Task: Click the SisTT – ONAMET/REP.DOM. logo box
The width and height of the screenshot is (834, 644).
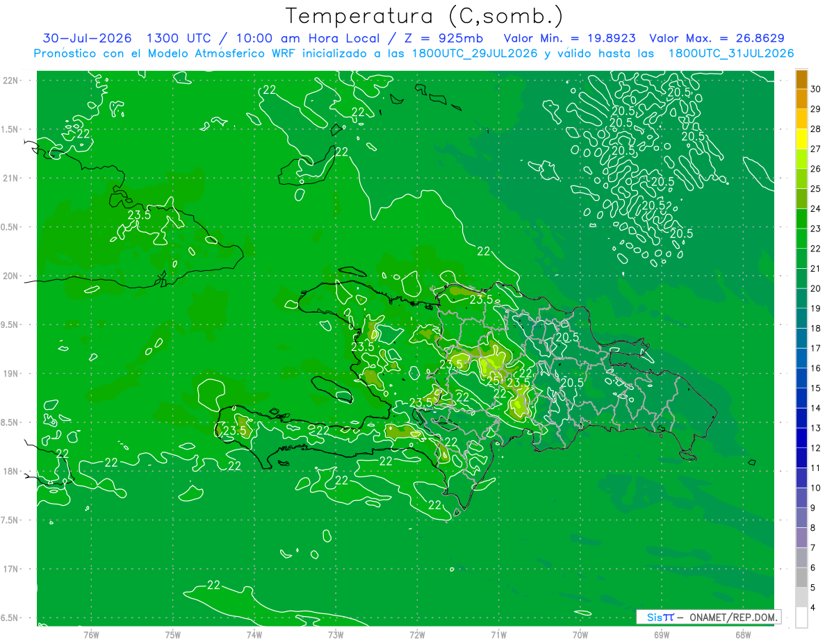Action: tap(708, 617)
